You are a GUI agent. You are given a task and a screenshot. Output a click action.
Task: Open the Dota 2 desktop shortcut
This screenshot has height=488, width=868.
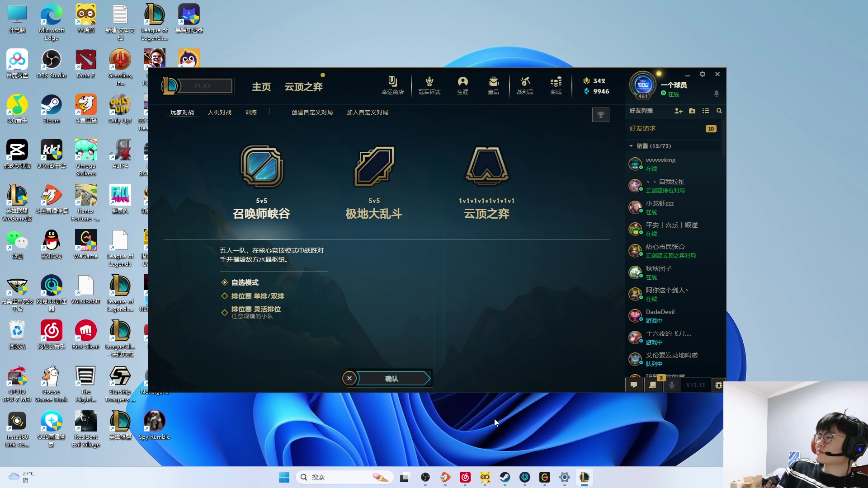click(x=85, y=64)
